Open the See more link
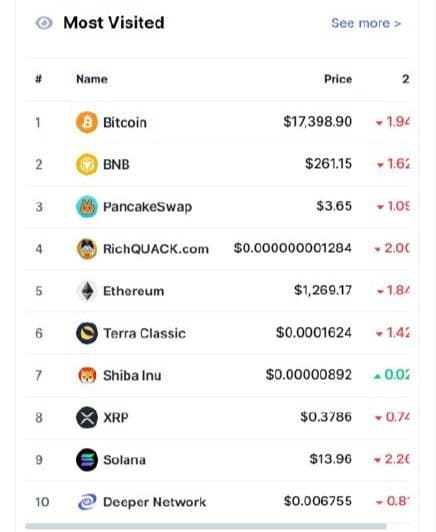 366,23
